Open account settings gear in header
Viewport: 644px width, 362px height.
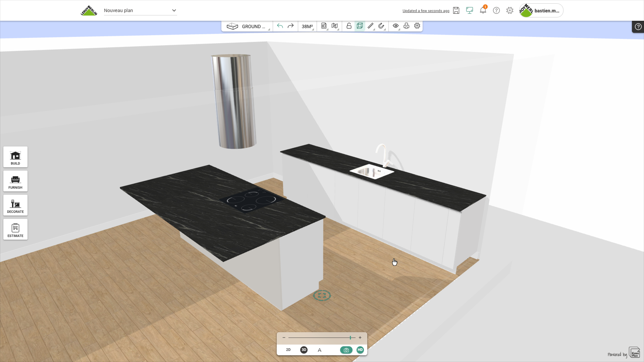click(510, 10)
